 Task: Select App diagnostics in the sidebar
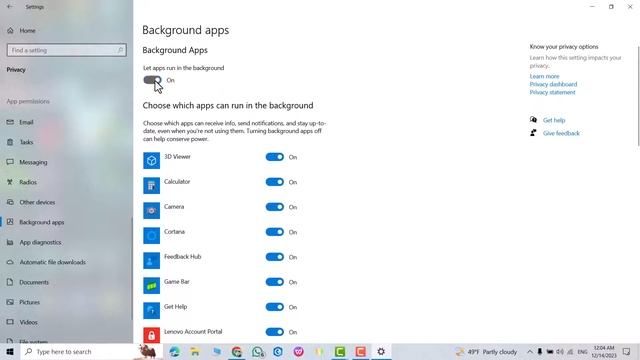tap(66, 242)
